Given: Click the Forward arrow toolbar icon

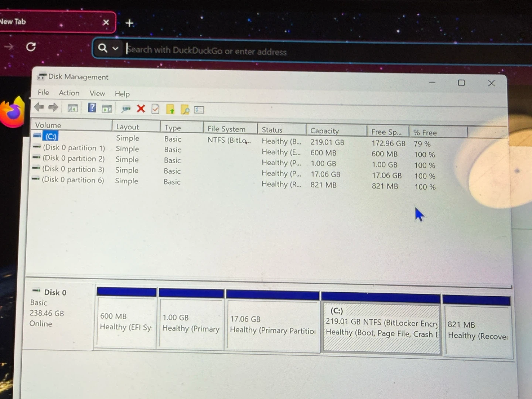Looking at the screenshot, I should pyautogui.click(x=54, y=108).
